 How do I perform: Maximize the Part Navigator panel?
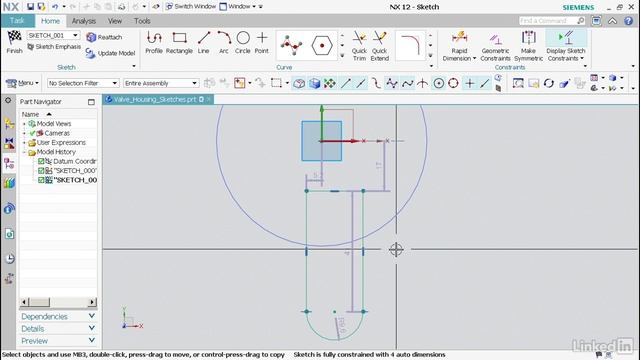tap(91, 102)
